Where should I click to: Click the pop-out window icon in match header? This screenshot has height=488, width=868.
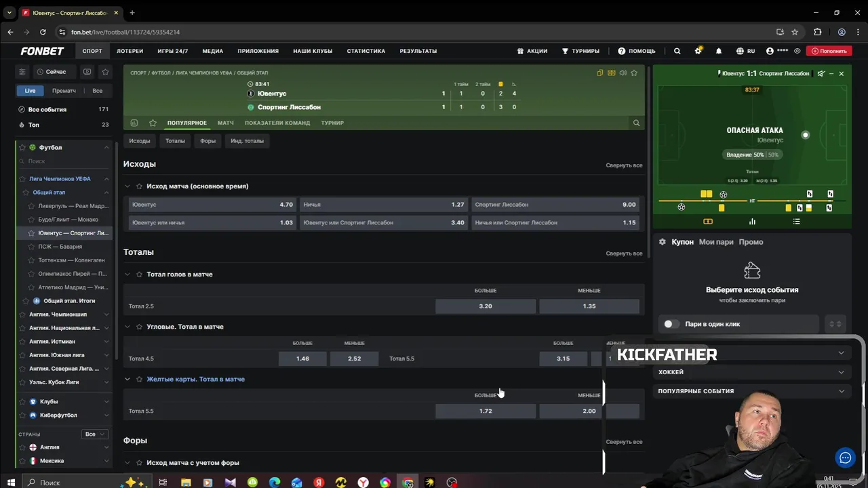click(x=600, y=73)
